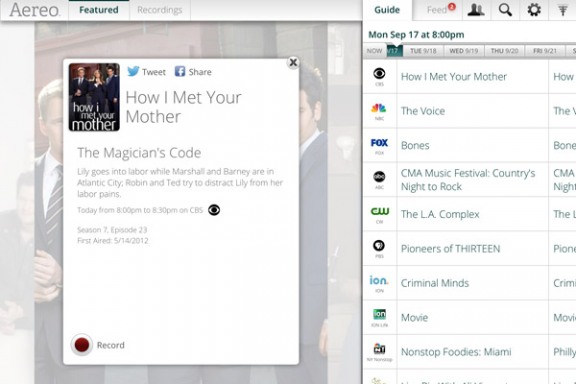Select the TUE 9/18 tab
Image resolution: width=576 pixels, height=384 pixels.
tap(423, 51)
